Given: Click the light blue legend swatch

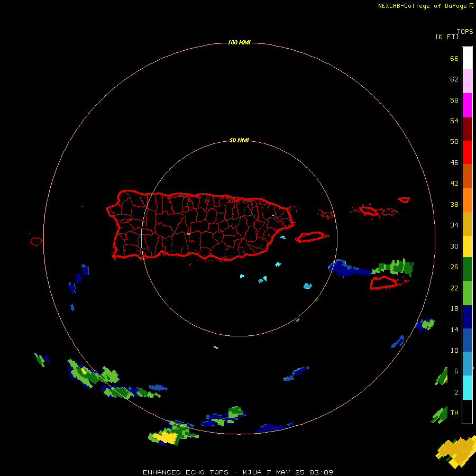Looking at the screenshot, I should 467,364.
